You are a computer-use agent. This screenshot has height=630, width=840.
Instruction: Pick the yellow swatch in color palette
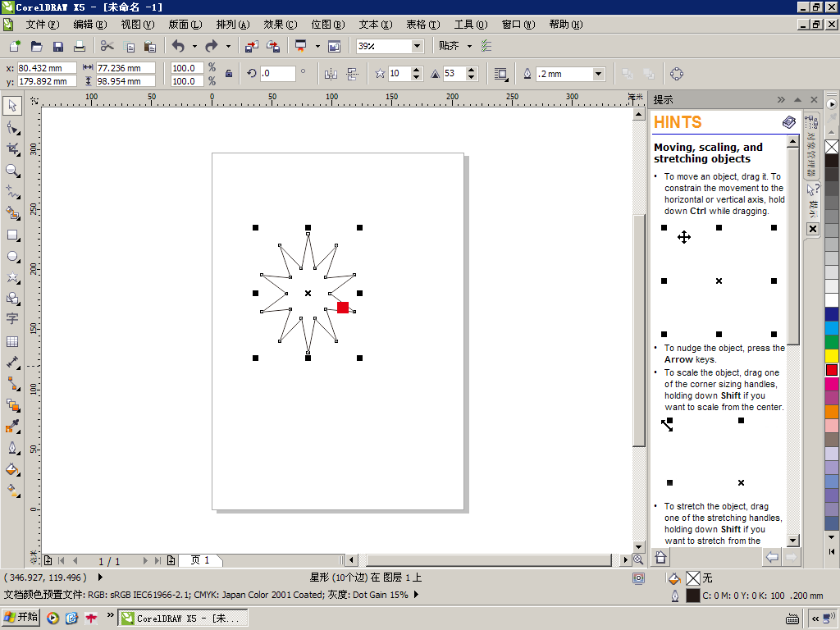pyautogui.click(x=832, y=355)
